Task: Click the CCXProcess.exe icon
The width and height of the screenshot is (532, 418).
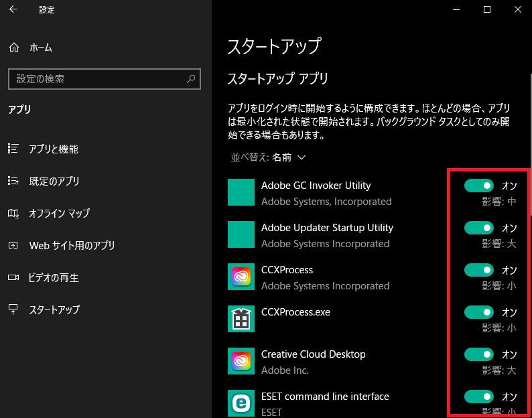Action: point(241,319)
